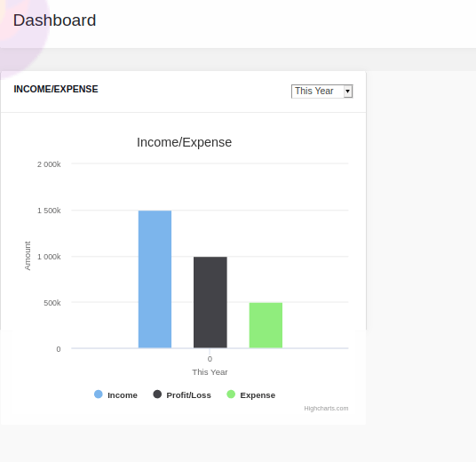Click the dark Profit/Loss bar
The image size is (476, 462).
pyautogui.click(x=210, y=302)
